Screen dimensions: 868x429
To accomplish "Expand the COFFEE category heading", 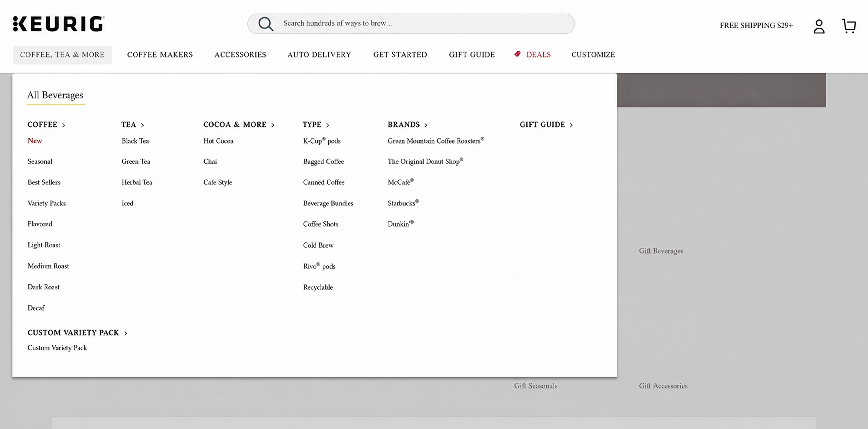I will tap(46, 124).
